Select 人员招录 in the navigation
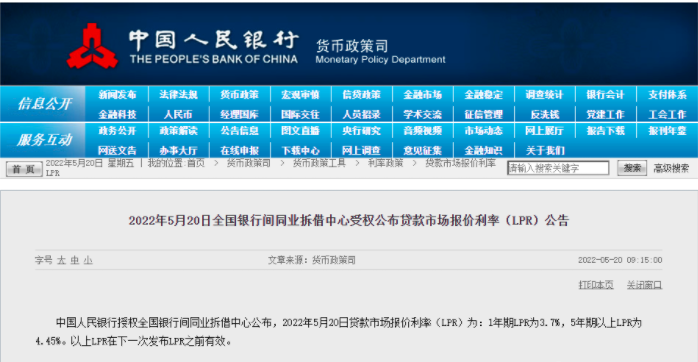The height and width of the screenshot is (362, 698). tap(361, 114)
